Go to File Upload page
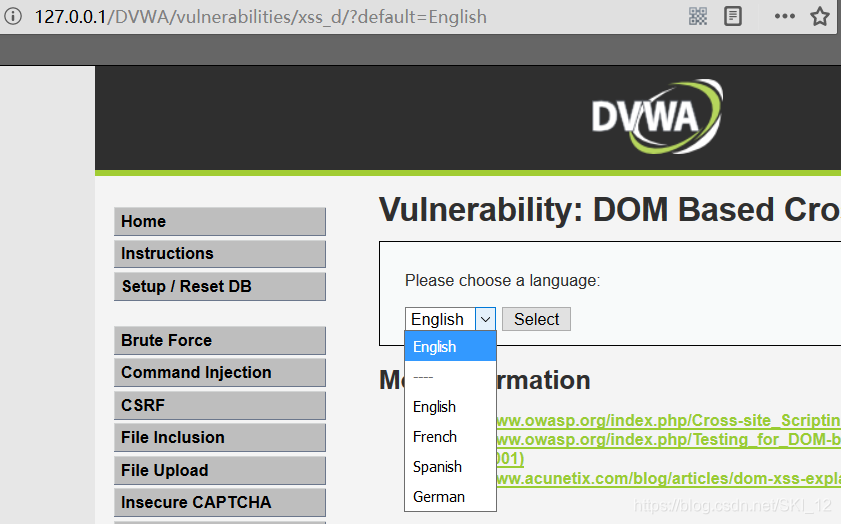841x524 pixels. point(220,470)
